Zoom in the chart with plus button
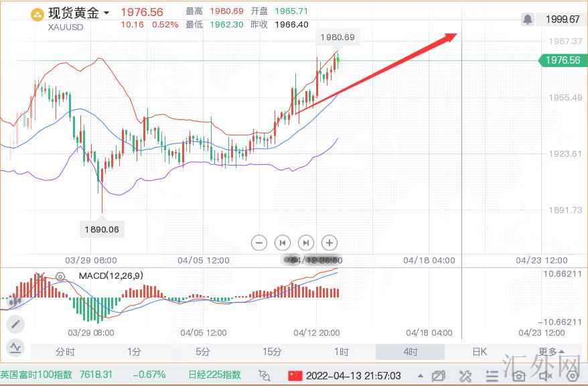588x386 pixels. point(329,243)
